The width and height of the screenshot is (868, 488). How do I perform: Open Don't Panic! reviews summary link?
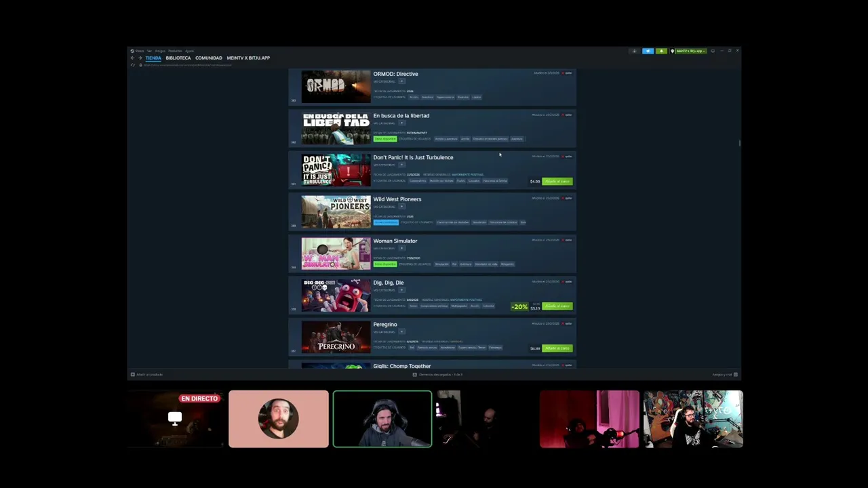coord(468,174)
